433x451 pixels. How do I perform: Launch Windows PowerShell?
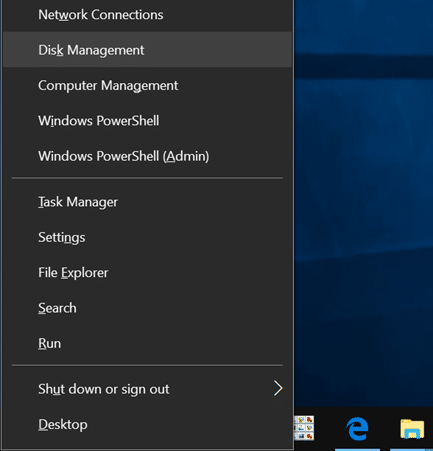click(x=147, y=121)
